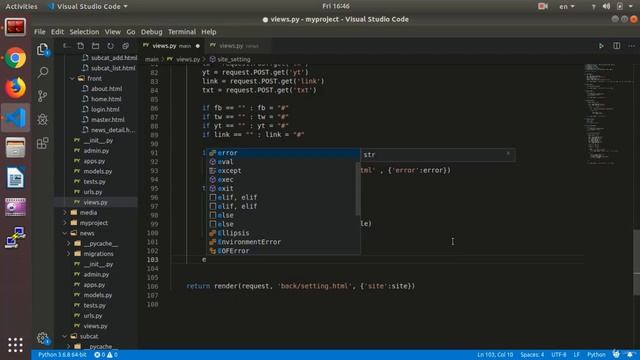Open the sound volume indicator in top bar
This screenshot has width=640, height=360.
pyautogui.click(x=607, y=6)
